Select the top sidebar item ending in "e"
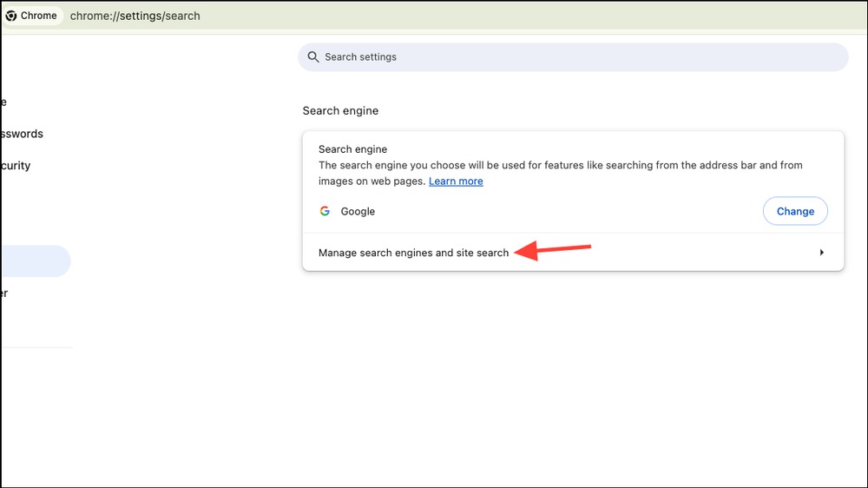The height and width of the screenshot is (488, 868). pyautogui.click(x=3, y=102)
